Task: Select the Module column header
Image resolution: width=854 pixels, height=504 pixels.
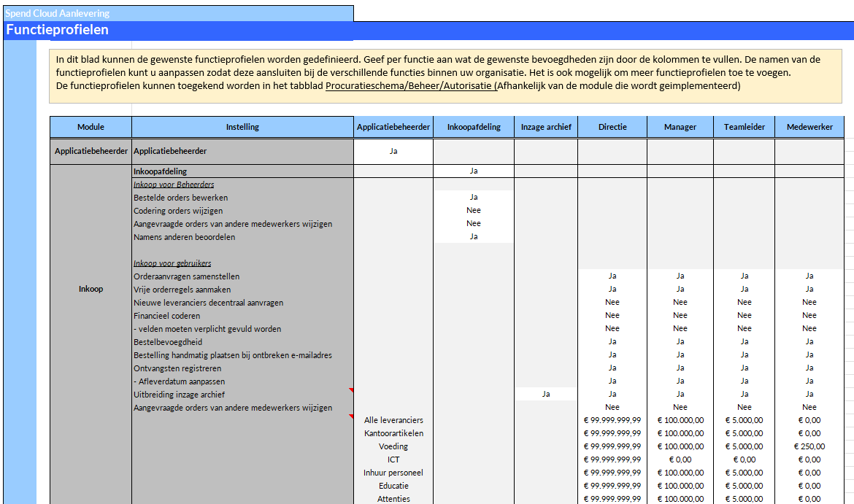Action: [91, 127]
